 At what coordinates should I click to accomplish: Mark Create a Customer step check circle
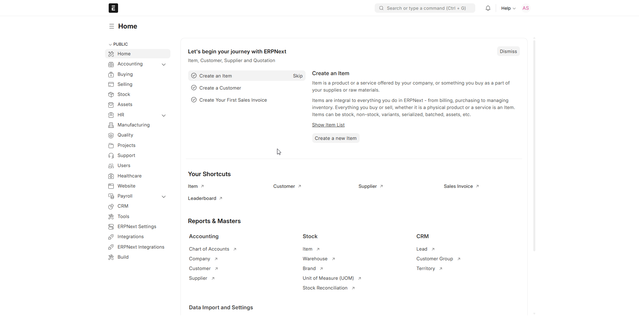[194, 88]
